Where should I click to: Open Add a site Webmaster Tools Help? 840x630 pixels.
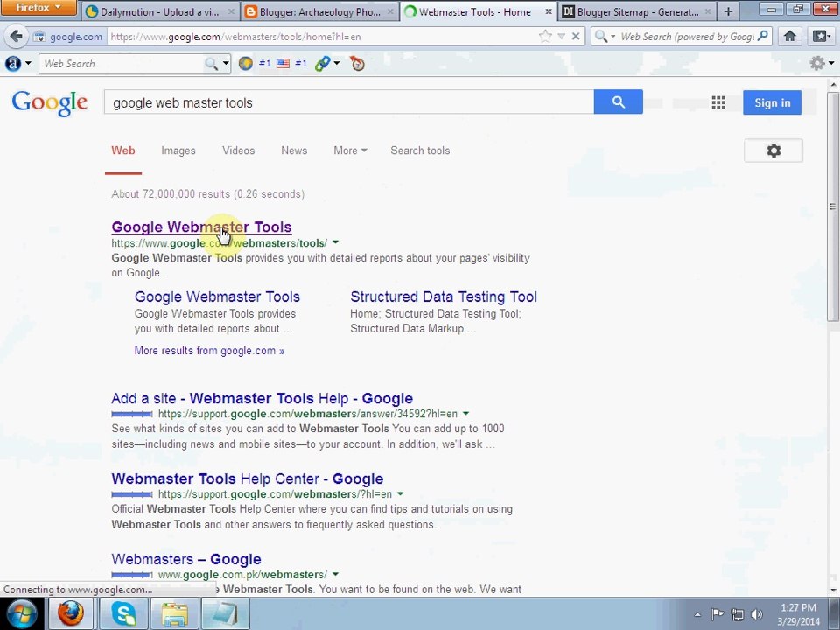tap(262, 399)
